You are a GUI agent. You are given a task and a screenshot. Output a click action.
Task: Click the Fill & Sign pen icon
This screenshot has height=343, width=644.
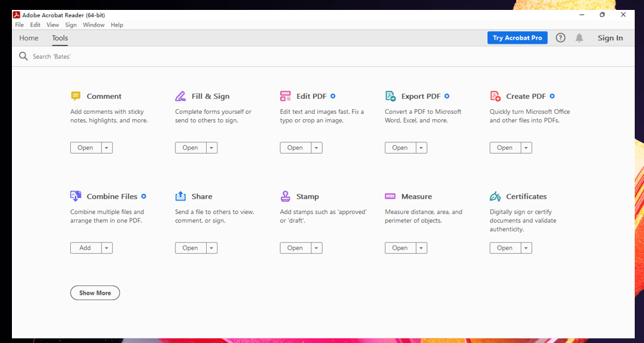pyautogui.click(x=180, y=96)
